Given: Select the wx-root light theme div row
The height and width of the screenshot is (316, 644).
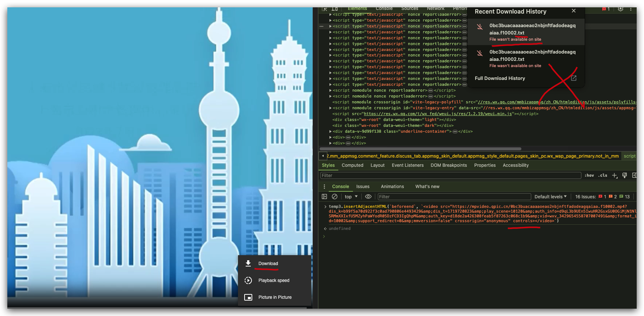Looking at the screenshot, I should click(x=394, y=120).
